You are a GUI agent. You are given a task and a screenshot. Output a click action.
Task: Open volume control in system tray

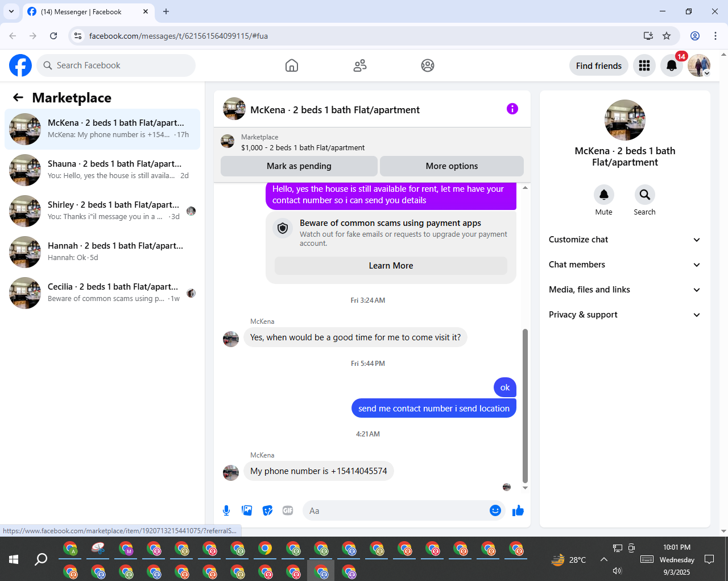[617, 571]
